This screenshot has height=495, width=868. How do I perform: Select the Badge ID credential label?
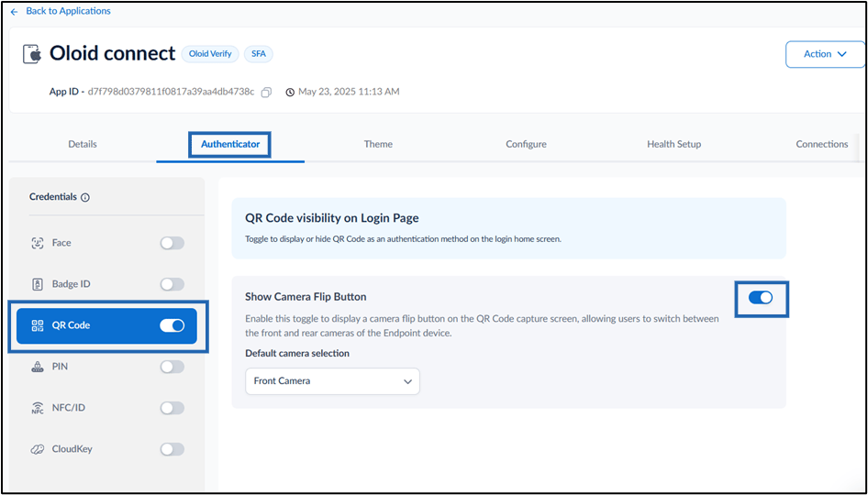(x=71, y=284)
